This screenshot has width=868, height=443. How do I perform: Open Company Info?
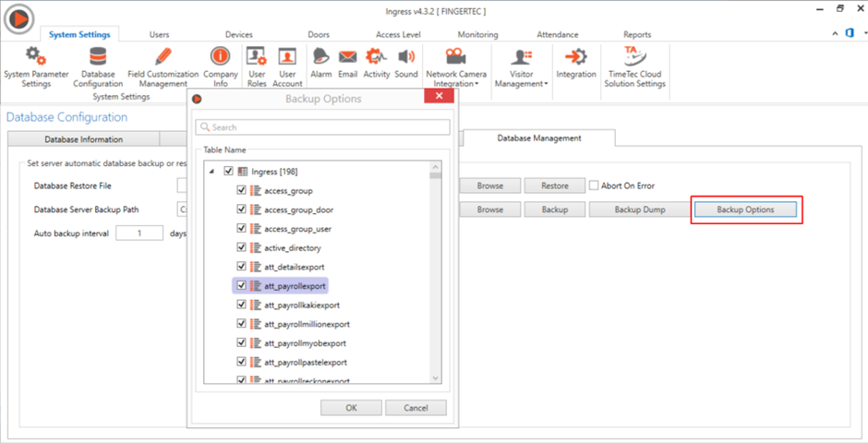coord(221,68)
